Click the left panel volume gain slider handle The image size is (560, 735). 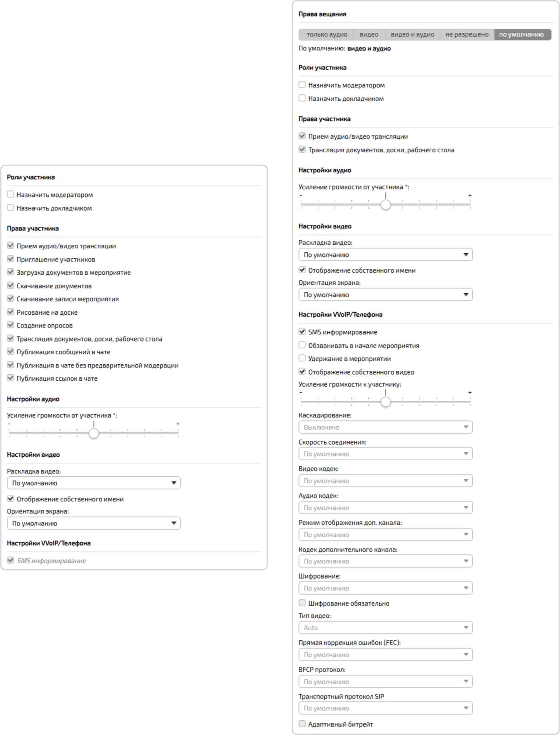pos(94,433)
